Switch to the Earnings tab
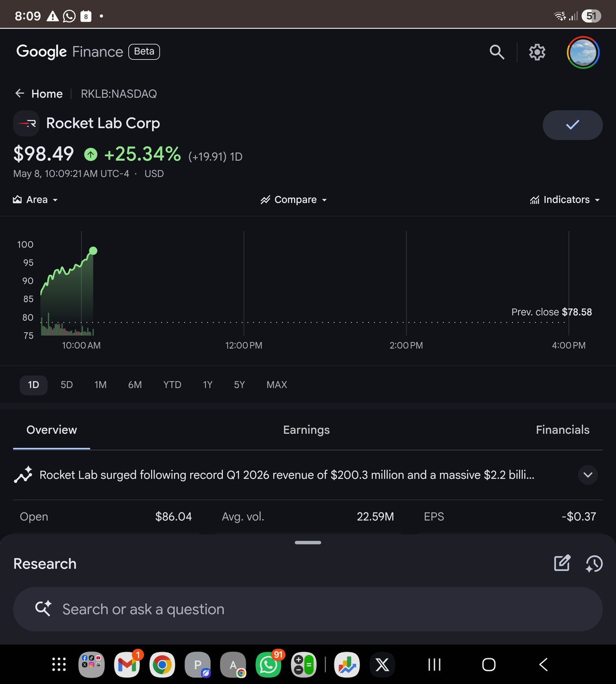616x684 pixels. tap(307, 430)
